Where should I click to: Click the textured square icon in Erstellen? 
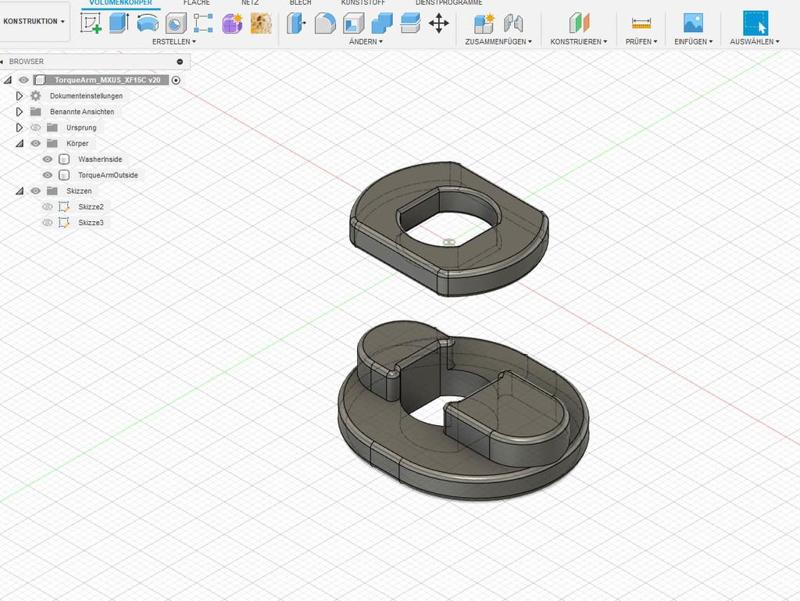pyautogui.click(x=261, y=23)
